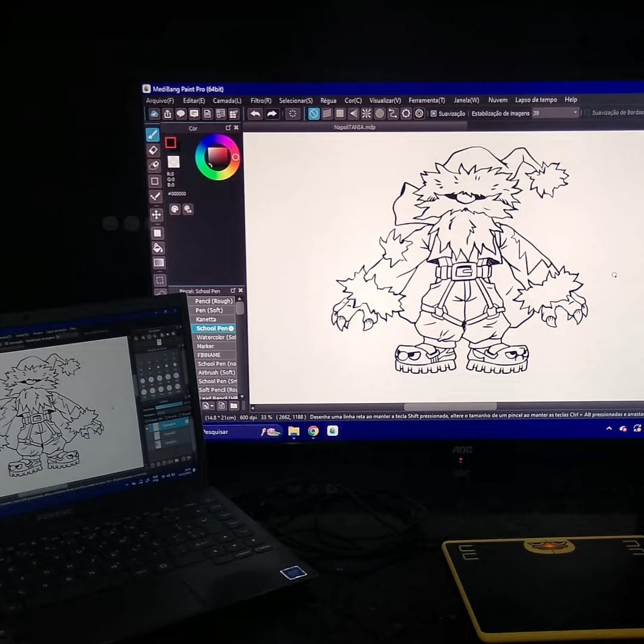Select the Kanetta brush
This screenshot has width=644, height=644.
[213, 319]
